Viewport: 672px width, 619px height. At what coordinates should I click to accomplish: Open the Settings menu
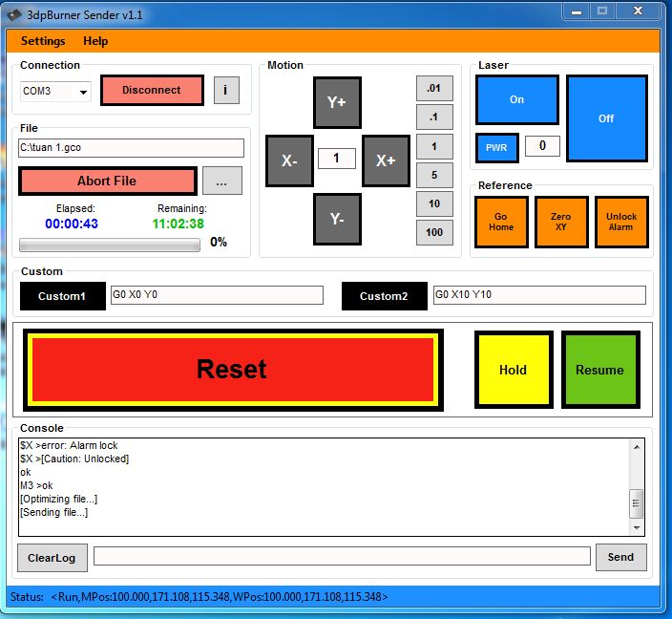pyautogui.click(x=43, y=41)
